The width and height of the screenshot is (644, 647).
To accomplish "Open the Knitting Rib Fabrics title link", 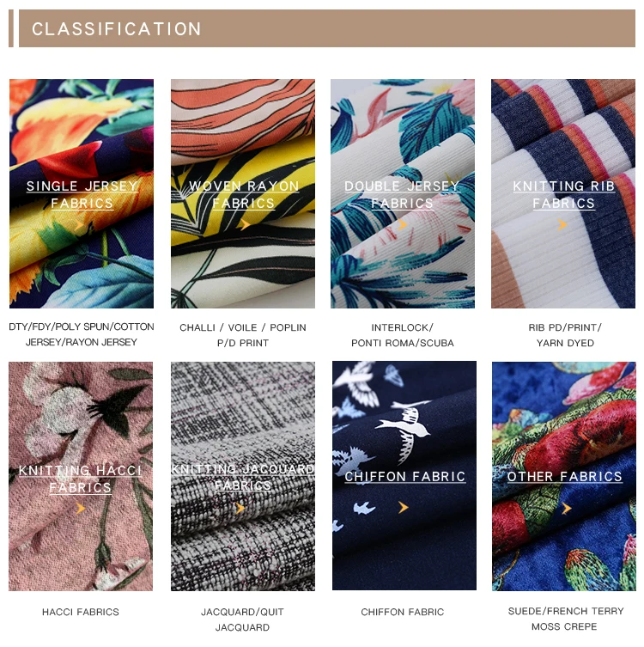I will point(563,195).
